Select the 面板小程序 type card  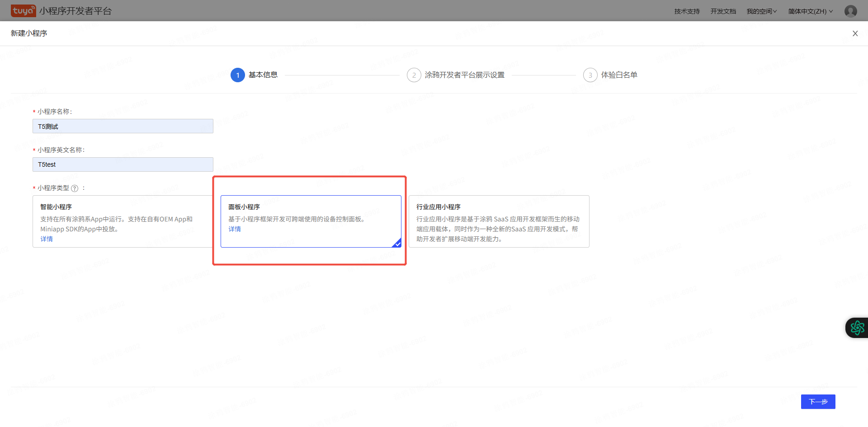(311, 221)
